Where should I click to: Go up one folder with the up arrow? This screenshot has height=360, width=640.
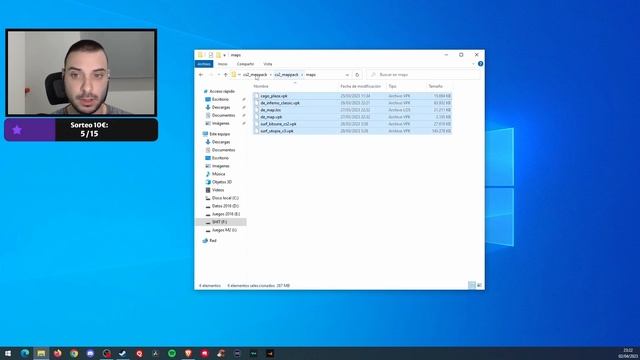point(225,75)
